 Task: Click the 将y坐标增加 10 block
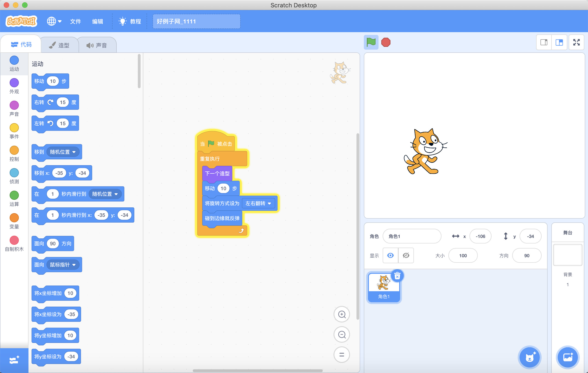(x=55, y=335)
